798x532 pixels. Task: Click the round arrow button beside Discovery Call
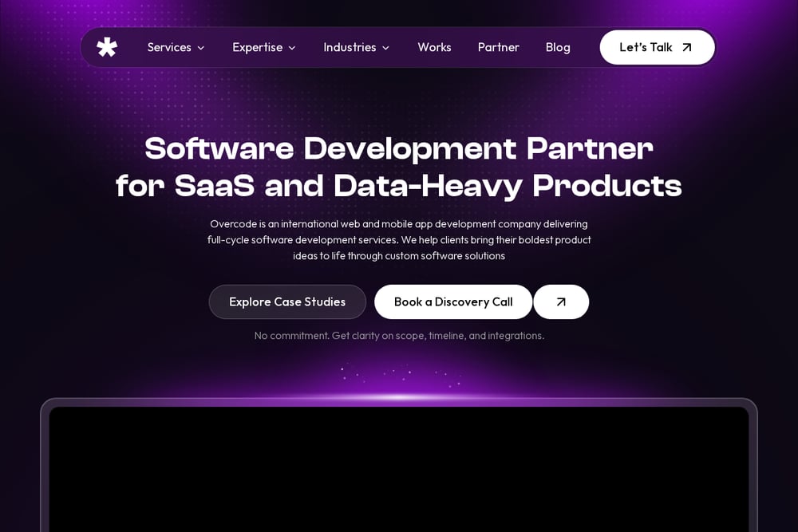click(561, 301)
